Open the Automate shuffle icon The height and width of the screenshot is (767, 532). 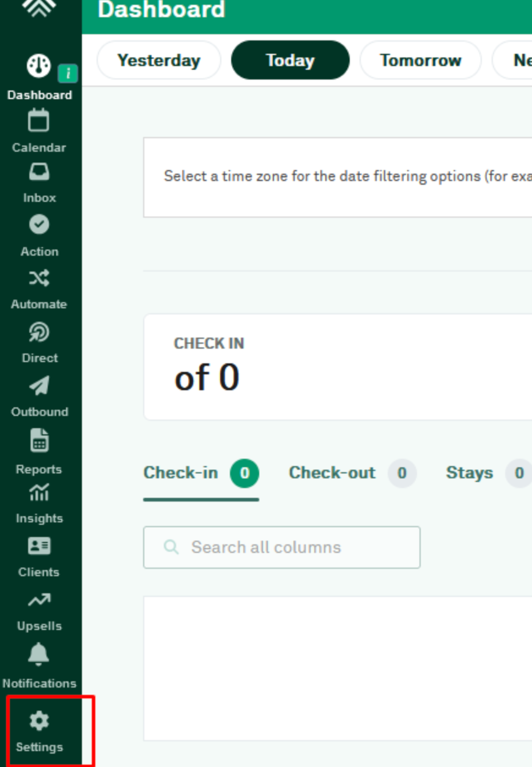(39, 279)
